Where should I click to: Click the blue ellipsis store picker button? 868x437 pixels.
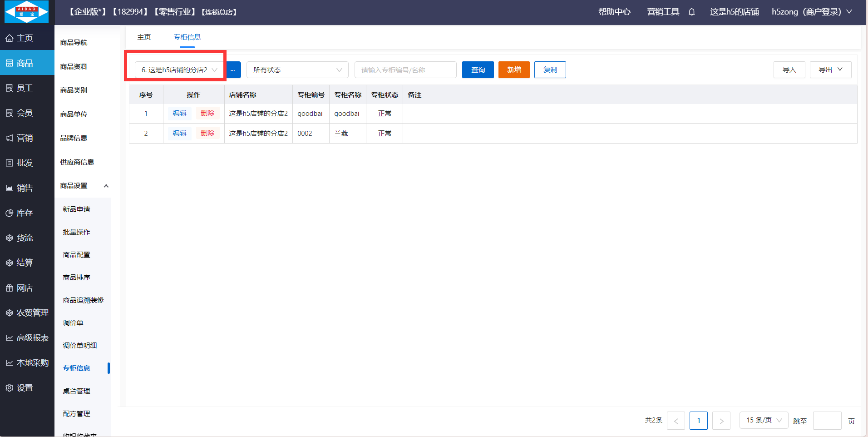(x=233, y=70)
